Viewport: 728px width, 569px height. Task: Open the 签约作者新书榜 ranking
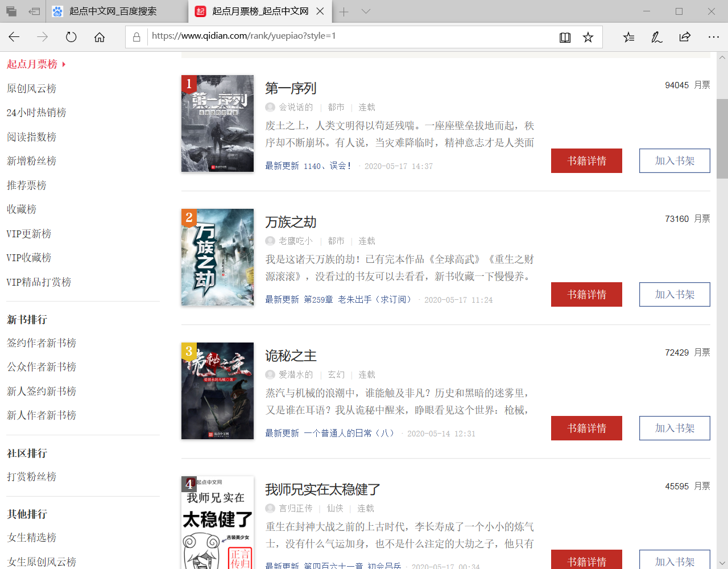click(x=42, y=343)
